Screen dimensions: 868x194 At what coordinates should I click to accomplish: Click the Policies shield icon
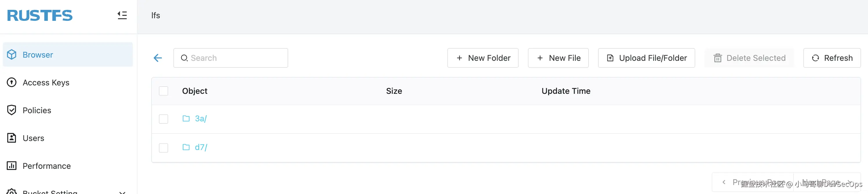pyautogui.click(x=12, y=110)
